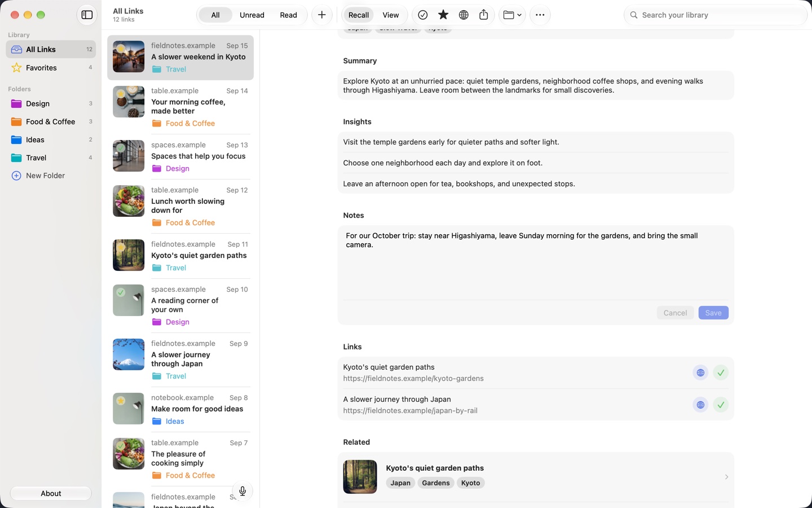The image size is (812, 508).
Task: Show only Unread links
Action: coord(252,15)
